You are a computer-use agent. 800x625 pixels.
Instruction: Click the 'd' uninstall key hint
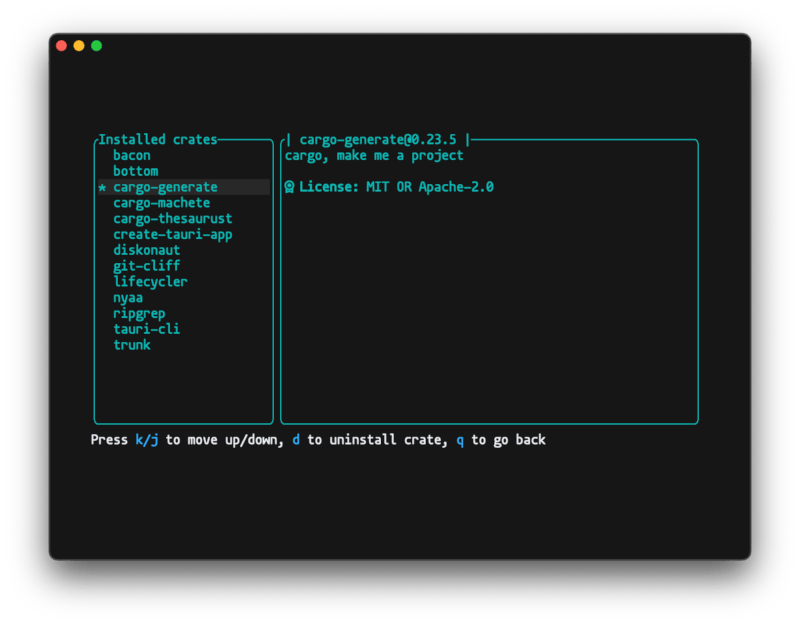coord(296,440)
